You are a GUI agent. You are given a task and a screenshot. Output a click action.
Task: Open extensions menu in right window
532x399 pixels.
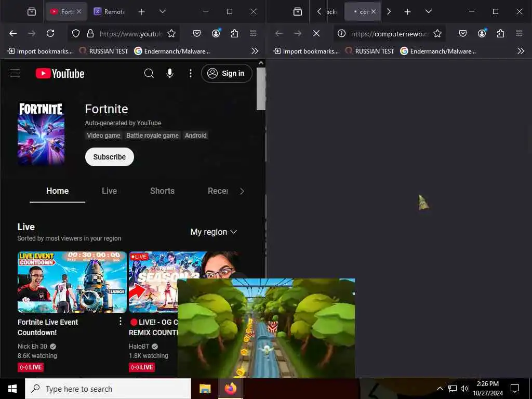500,33
